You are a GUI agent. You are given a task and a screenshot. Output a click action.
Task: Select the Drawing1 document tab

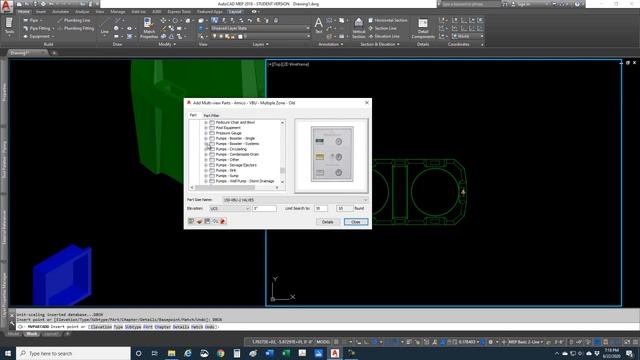point(20,53)
